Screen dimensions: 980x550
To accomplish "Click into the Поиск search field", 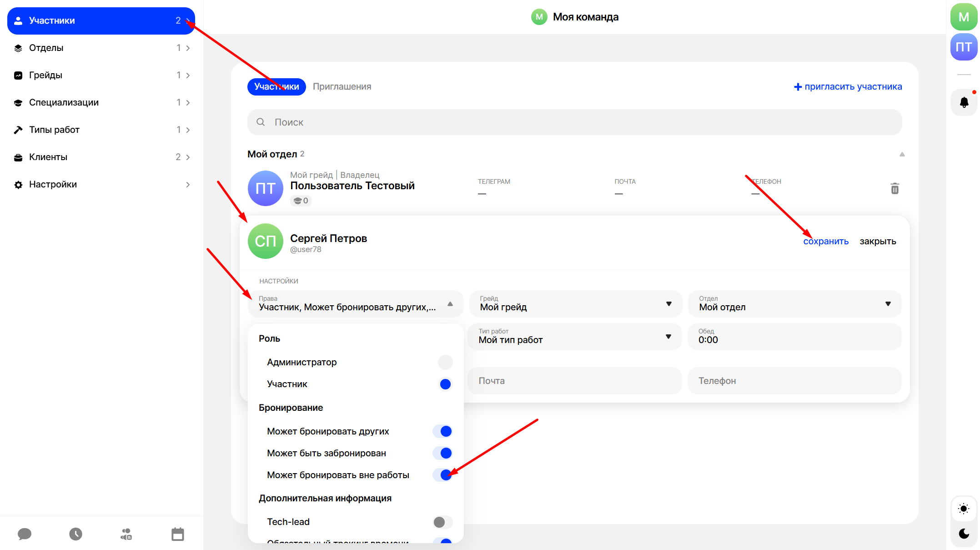I will (574, 122).
